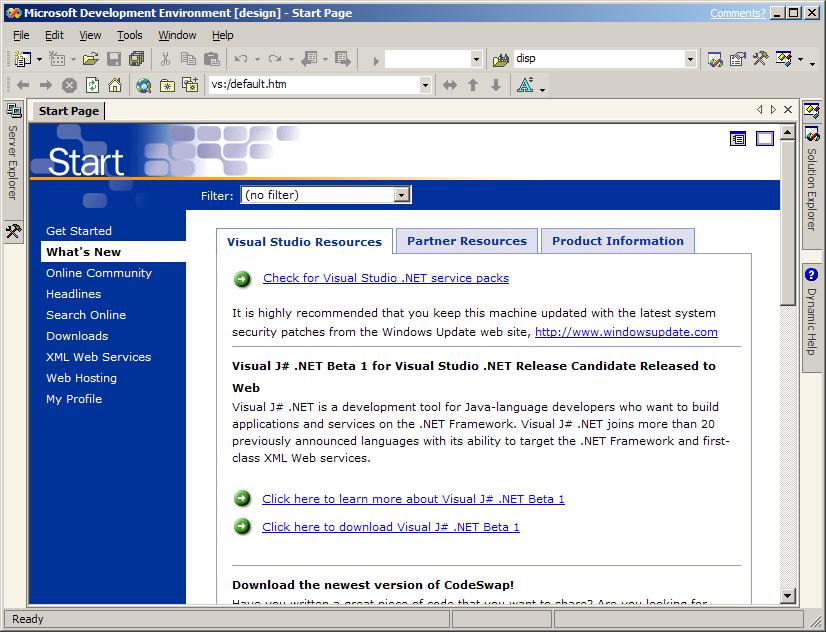This screenshot has width=826, height=632.
Task: Click the New Project toolbar icon
Action: click(22, 59)
